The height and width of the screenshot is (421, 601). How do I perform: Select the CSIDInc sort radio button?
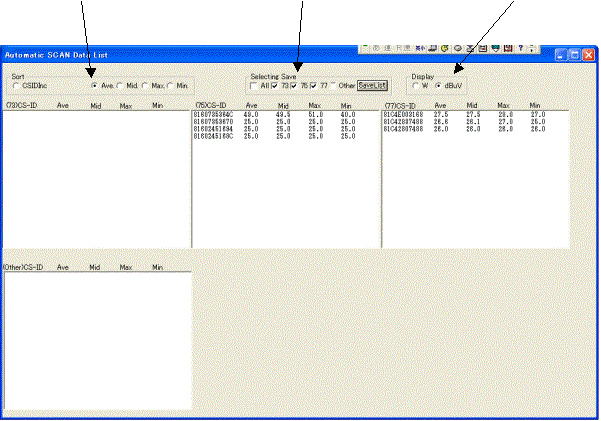[17, 86]
